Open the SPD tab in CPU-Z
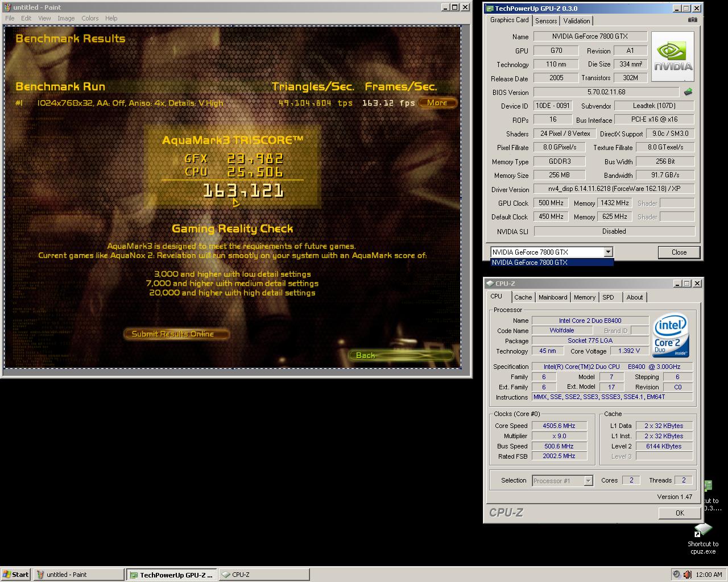This screenshot has height=582, width=728. coord(608,297)
